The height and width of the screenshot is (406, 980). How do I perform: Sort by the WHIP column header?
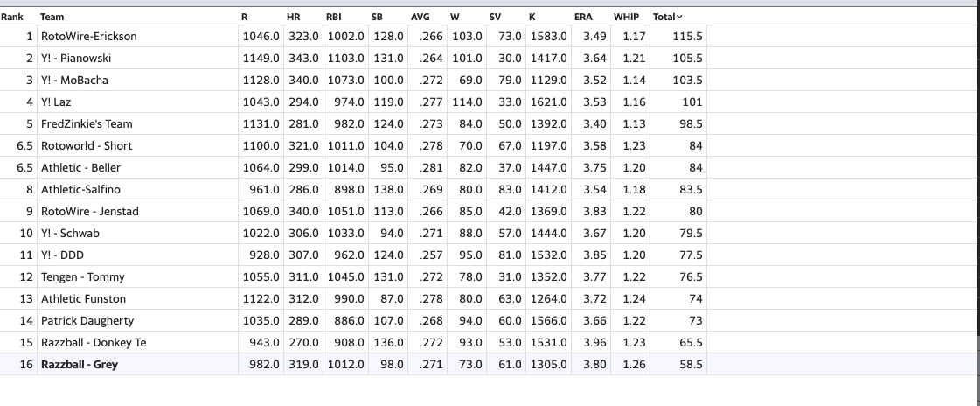coord(626,17)
